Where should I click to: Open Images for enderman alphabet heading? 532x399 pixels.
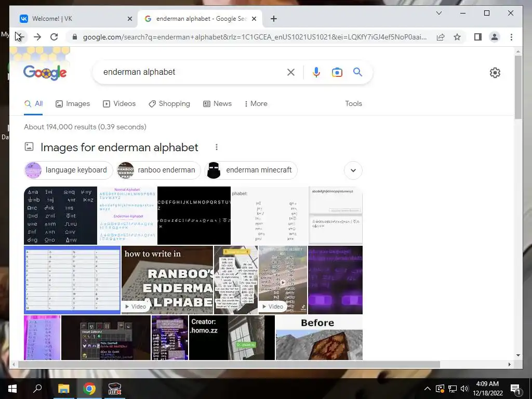click(119, 147)
